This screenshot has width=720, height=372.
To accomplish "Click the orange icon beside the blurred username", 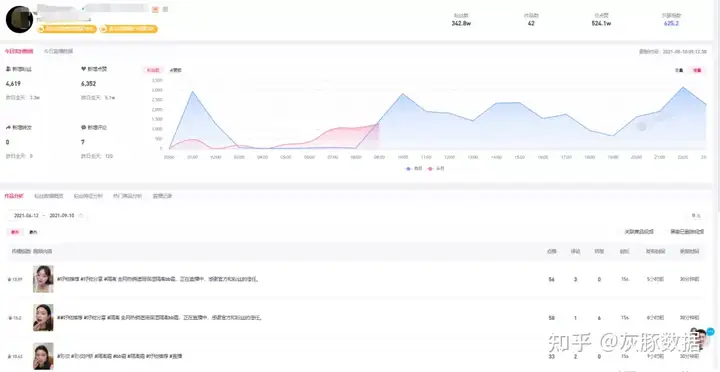I will (156, 9).
